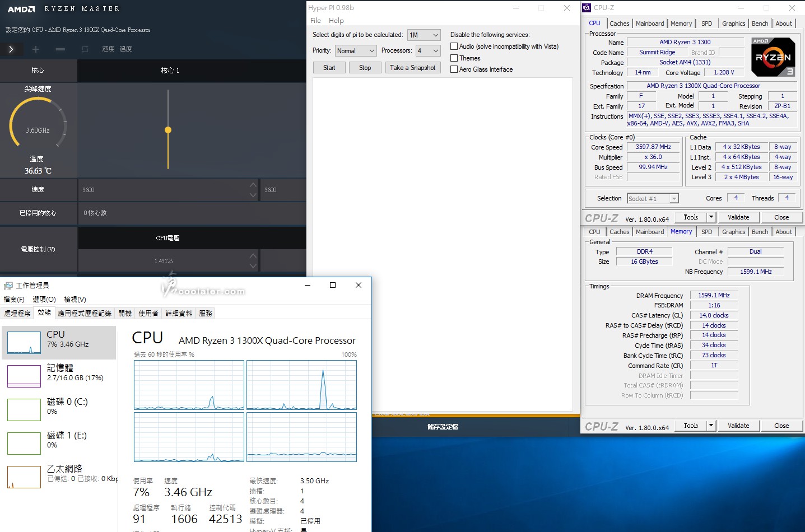
Task: Open Task Manager 檔案(F) menu
Action: [x=14, y=300]
